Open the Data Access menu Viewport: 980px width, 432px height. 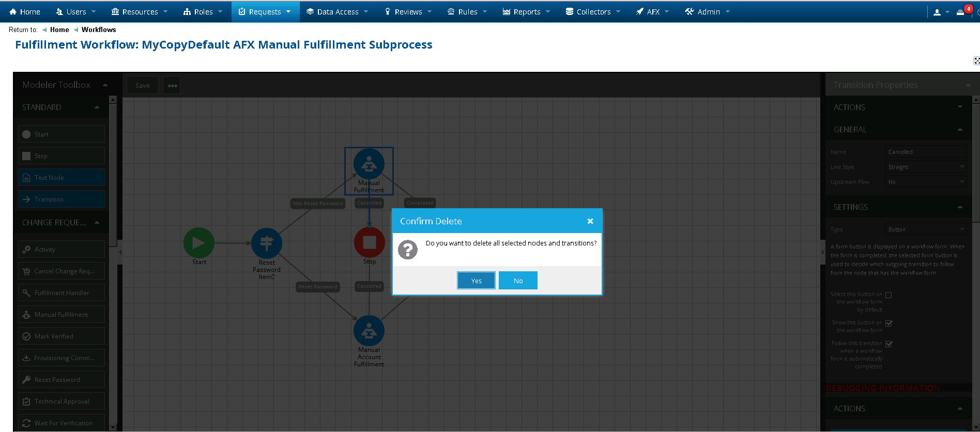(x=337, y=12)
